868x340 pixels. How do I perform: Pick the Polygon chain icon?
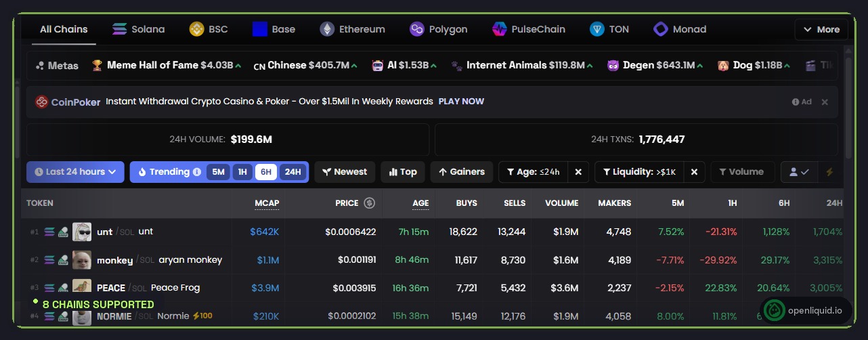coord(417,29)
